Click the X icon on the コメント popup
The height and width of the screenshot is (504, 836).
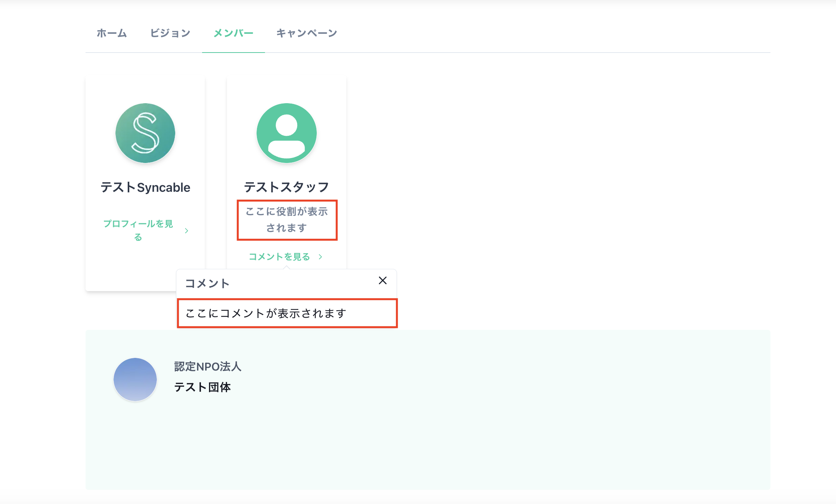383,281
